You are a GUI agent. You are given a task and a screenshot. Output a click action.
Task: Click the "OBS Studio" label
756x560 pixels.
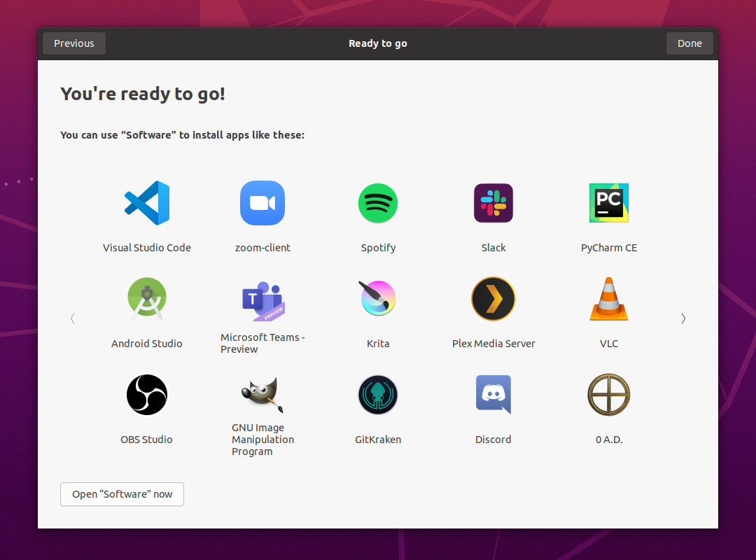tap(146, 440)
